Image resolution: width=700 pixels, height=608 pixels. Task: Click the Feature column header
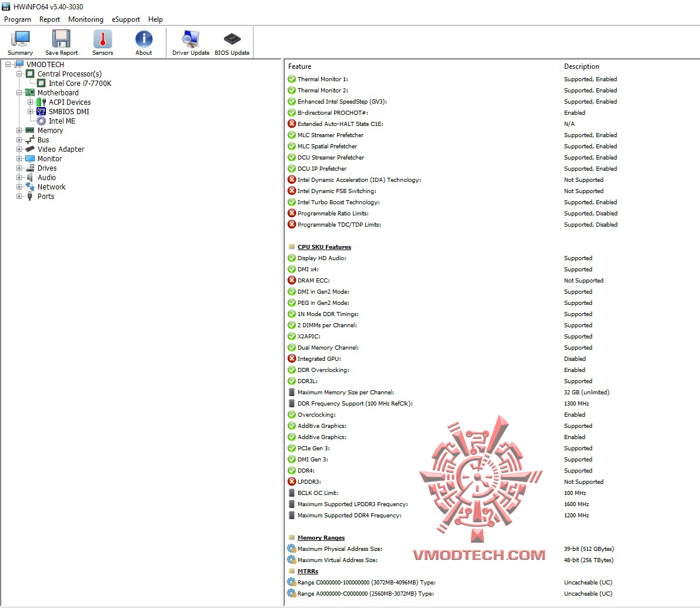coord(422,66)
